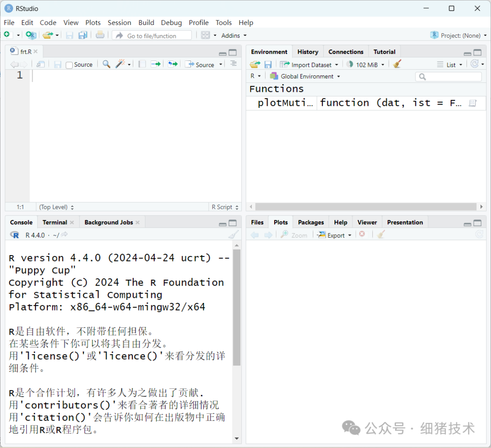Clear the console with broom icon
This screenshot has width=491, height=448.
[x=233, y=235]
